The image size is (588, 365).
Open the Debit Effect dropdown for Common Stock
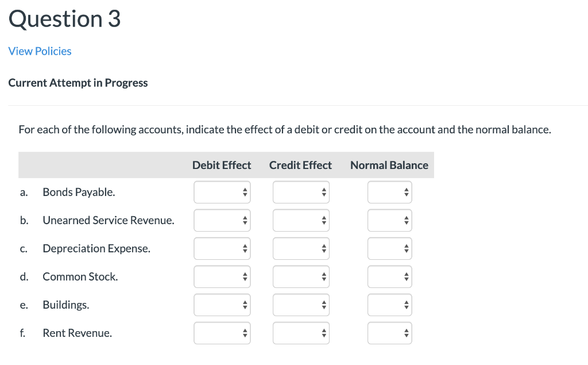[x=222, y=276]
